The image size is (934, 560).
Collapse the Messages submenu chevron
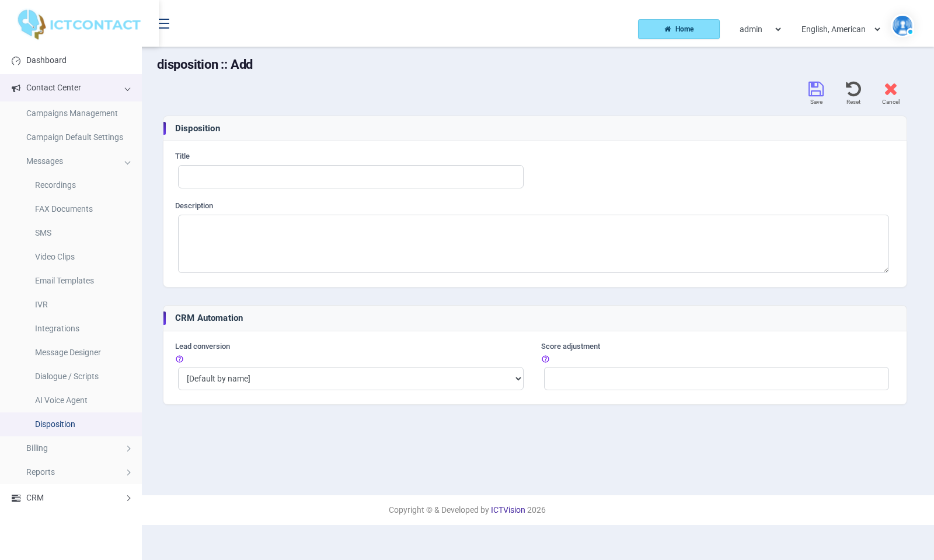[x=127, y=163]
